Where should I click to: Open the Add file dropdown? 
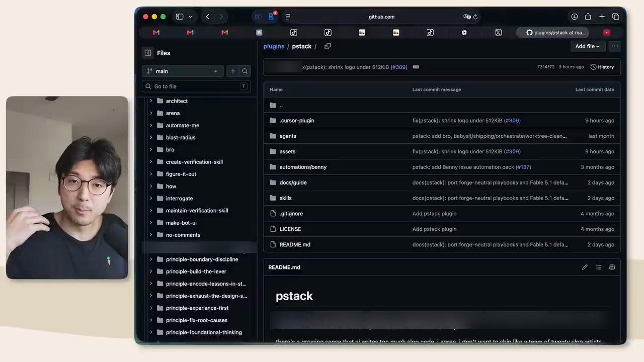coord(587,46)
